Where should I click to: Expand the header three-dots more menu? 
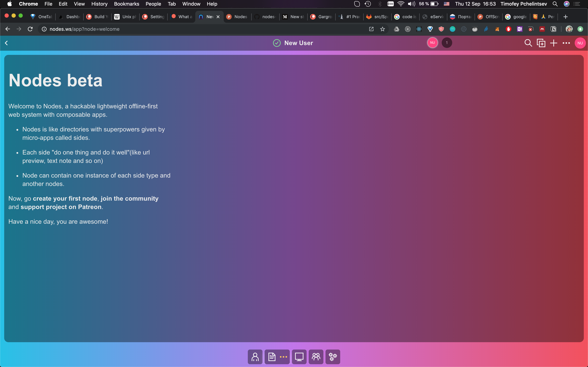[566, 43]
